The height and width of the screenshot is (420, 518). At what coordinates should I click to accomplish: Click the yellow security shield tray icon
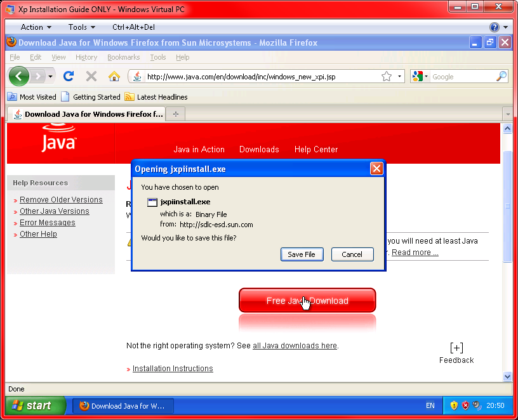[x=454, y=405]
